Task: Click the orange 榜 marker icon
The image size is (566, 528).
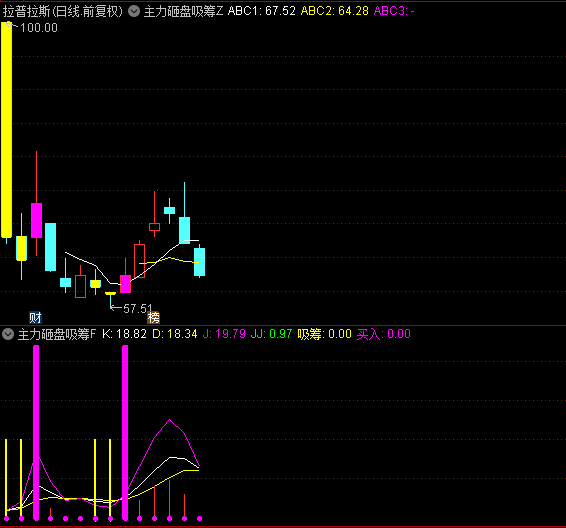Action: (x=153, y=318)
